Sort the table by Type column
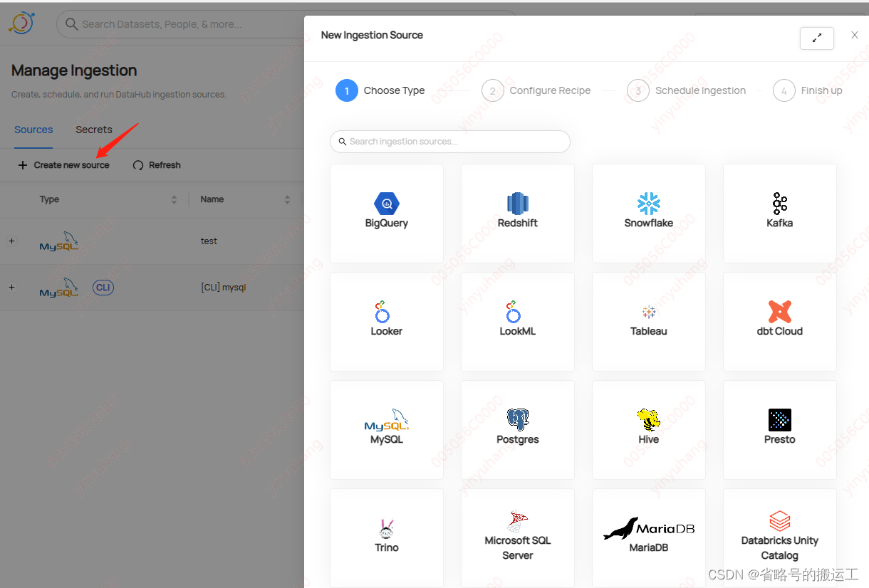Screen dimensions: 869x588 [x=174, y=199]
